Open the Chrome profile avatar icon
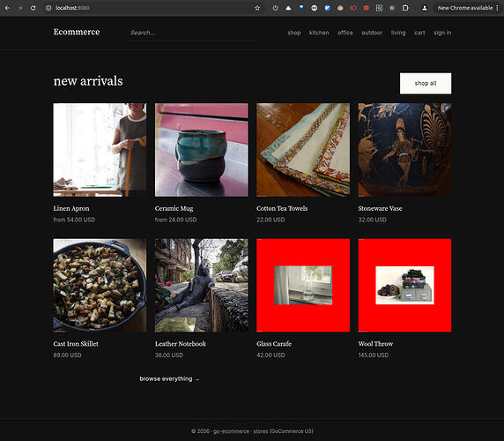This screenshot has height=441, width=504. [x=425, y=8]
